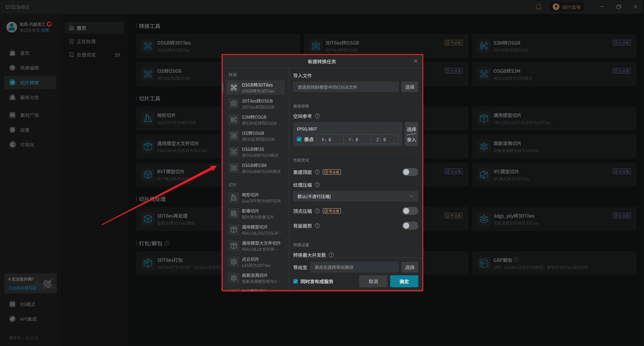
Task: Switch to 首页 tab in task panel
Action: tap(94, 28)
